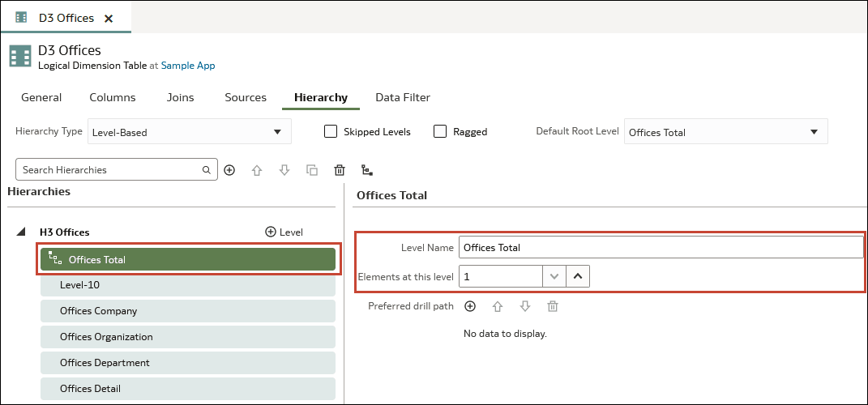Increase Elements at this level value
The image size is (868, 405).
coord(578,277)
